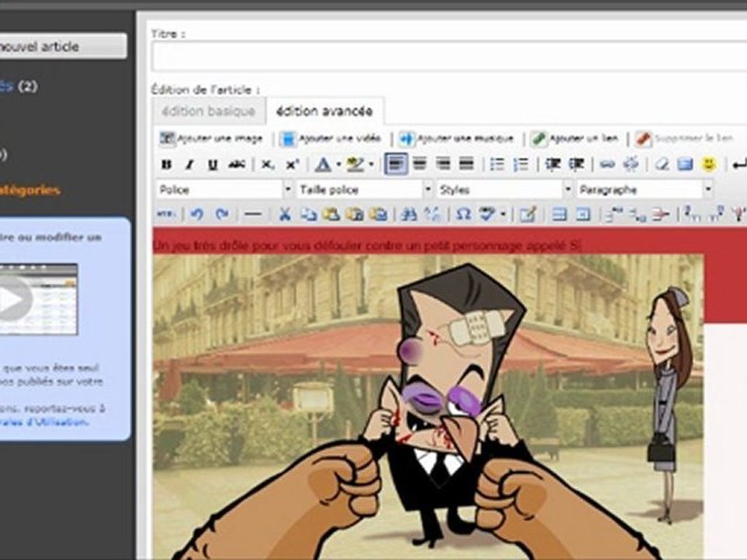Click Ajouter une vidéo

coord(331,138)
